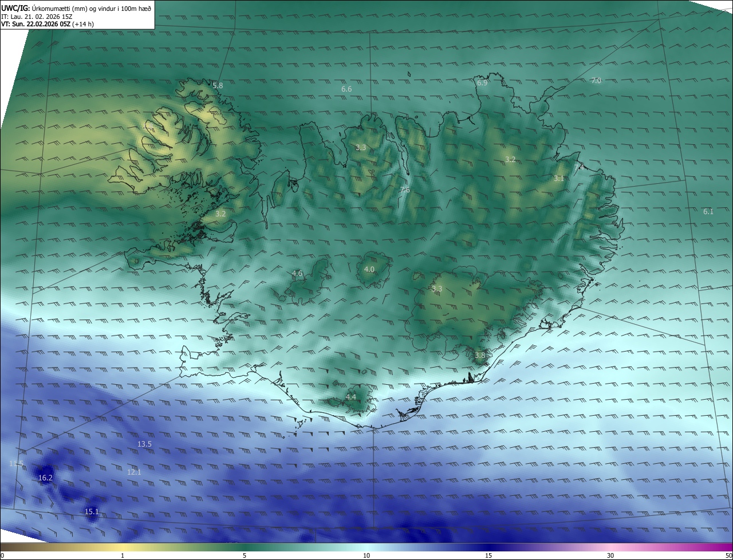Click the 30 tick on the colour scale

pyautogui.click(x=610, y=555)
